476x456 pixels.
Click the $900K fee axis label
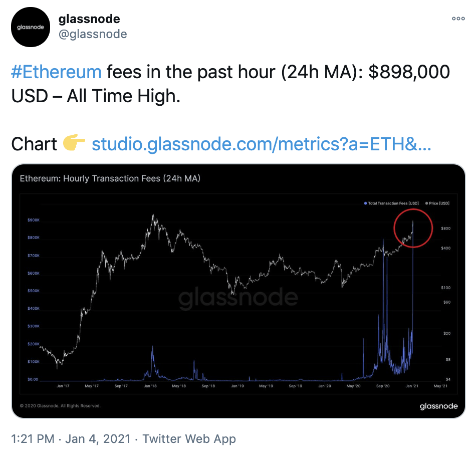[34, 220]
